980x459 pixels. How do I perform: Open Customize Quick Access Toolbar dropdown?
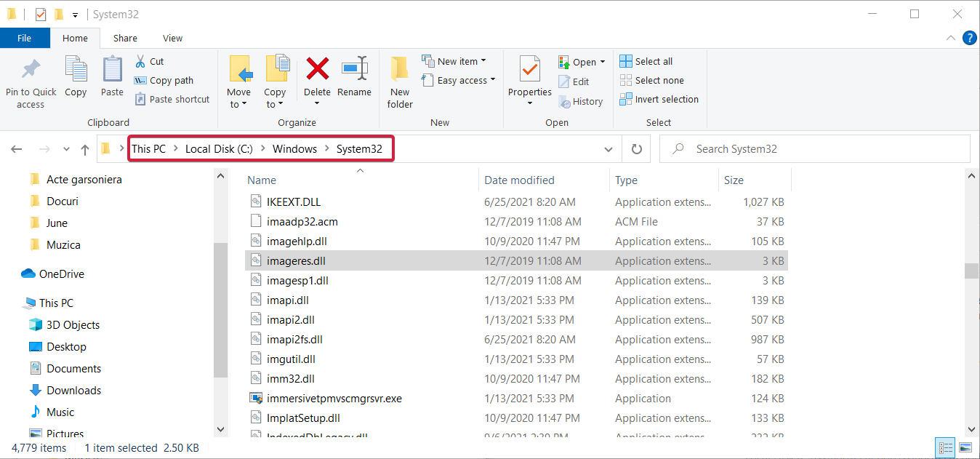75,15
